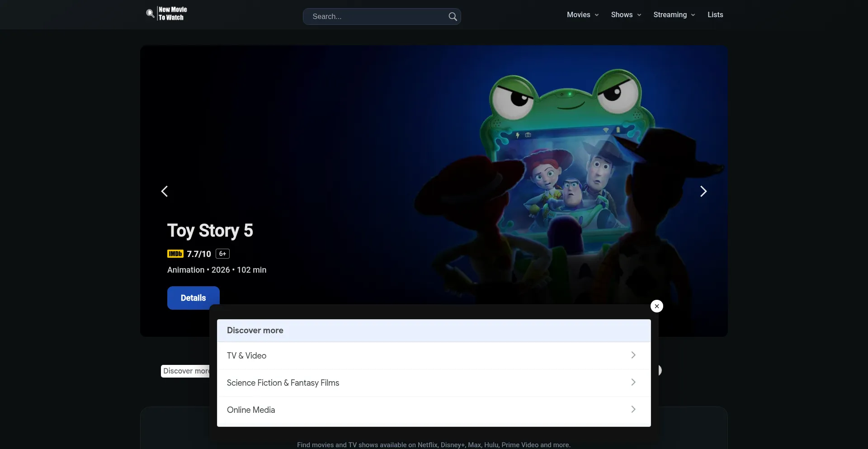
Task: Click the 6+ age rating badge
Action: (222, 254)
